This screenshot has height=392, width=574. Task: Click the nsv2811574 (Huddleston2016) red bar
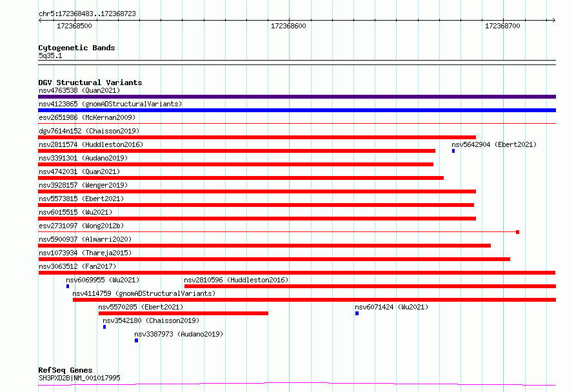click(x=237, y=151)
